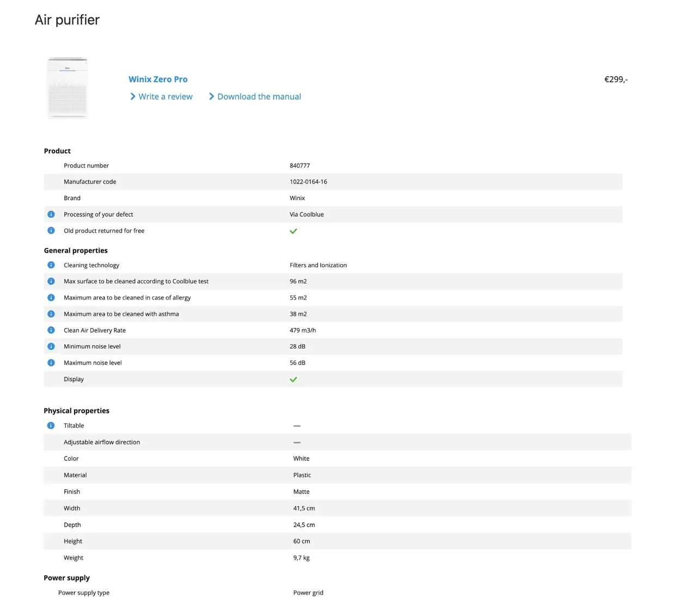
Task: Click the Winix Zero Pro product thumbnail
Action: [68, 88]
